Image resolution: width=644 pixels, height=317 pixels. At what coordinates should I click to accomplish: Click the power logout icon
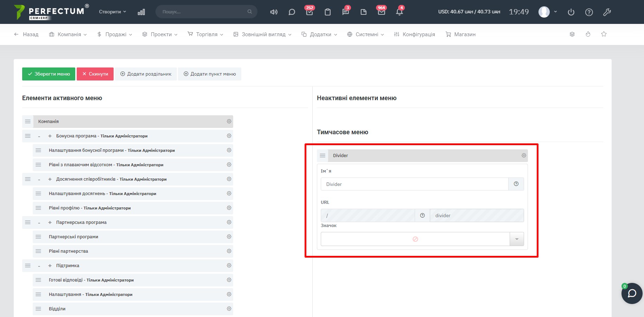coord(571,12)
